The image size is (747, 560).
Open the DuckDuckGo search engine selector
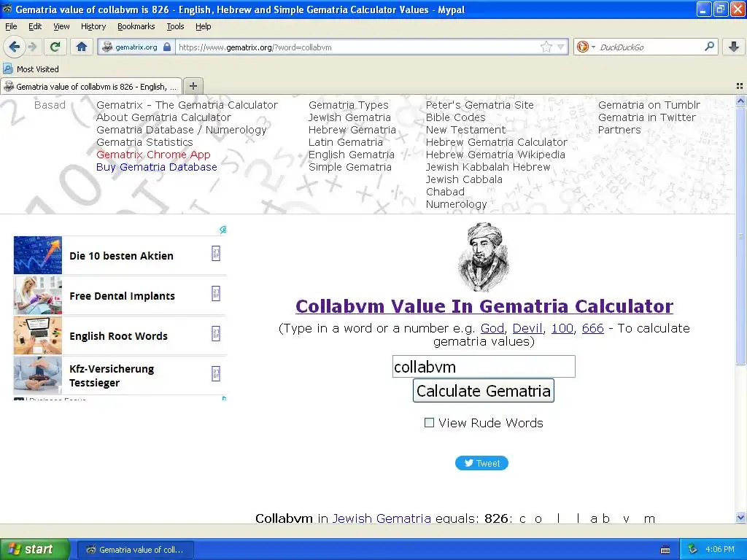tap(586, 47)
